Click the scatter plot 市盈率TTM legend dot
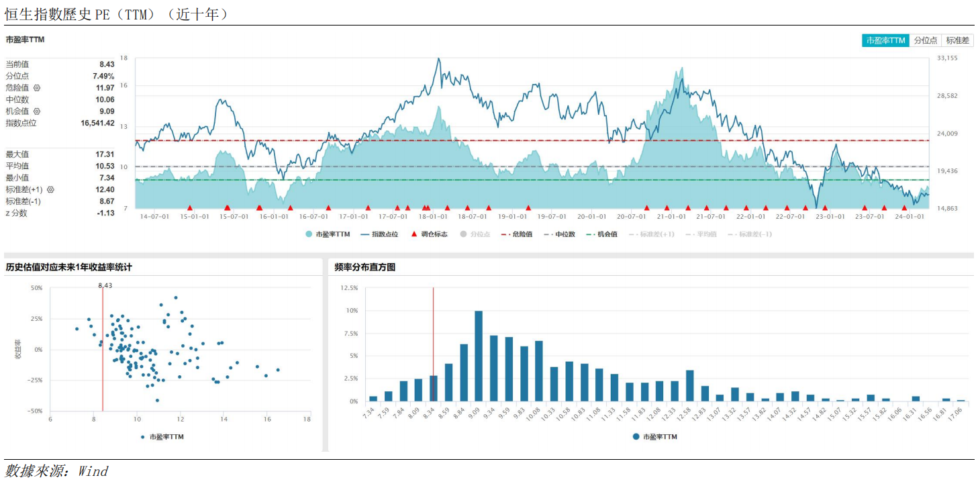The image size is (980, 490). pos(143,437)
